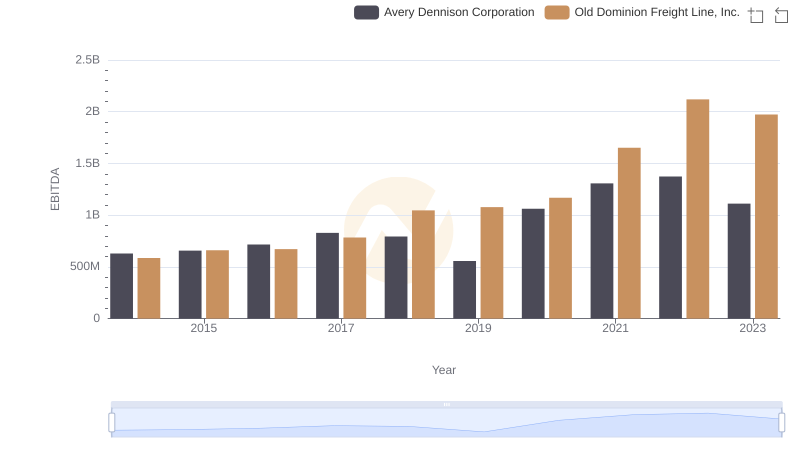800x461 pixels.
Task: Click the Avery Dennison bar for 2015
Action: (190, 285)
